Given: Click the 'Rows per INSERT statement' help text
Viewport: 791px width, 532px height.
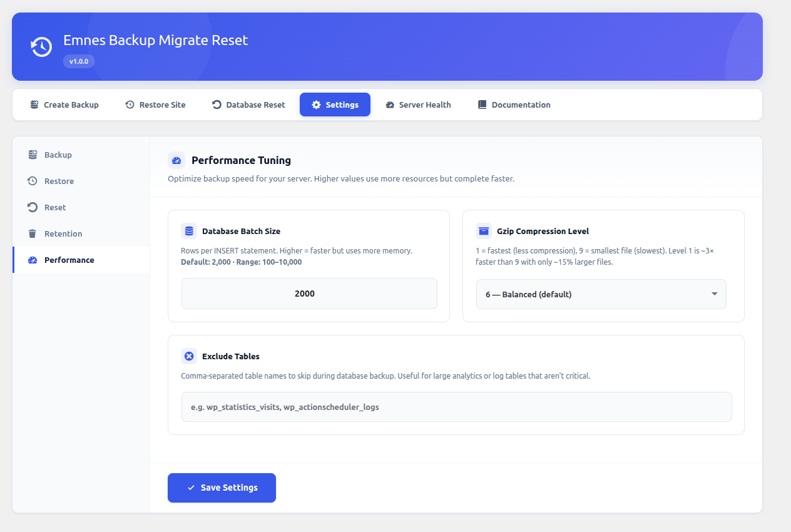Looking at the screenshot, I should click(297, 250).
